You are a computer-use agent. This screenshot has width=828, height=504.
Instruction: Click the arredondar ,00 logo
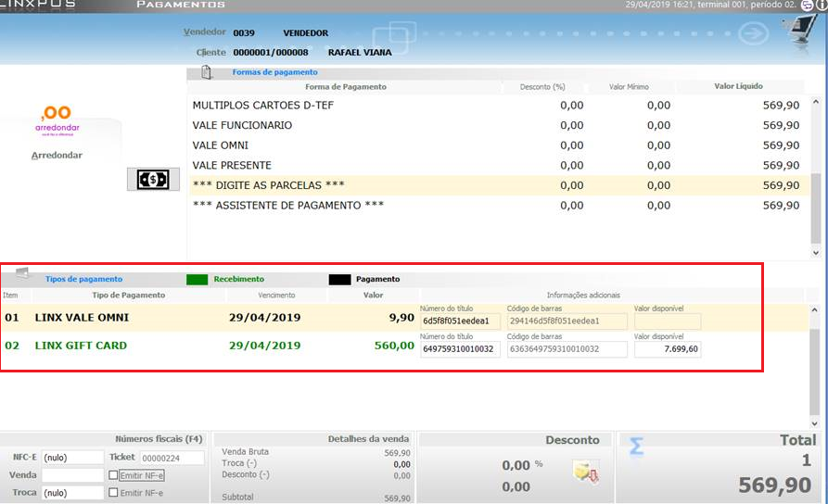click(x=57, y=120)
